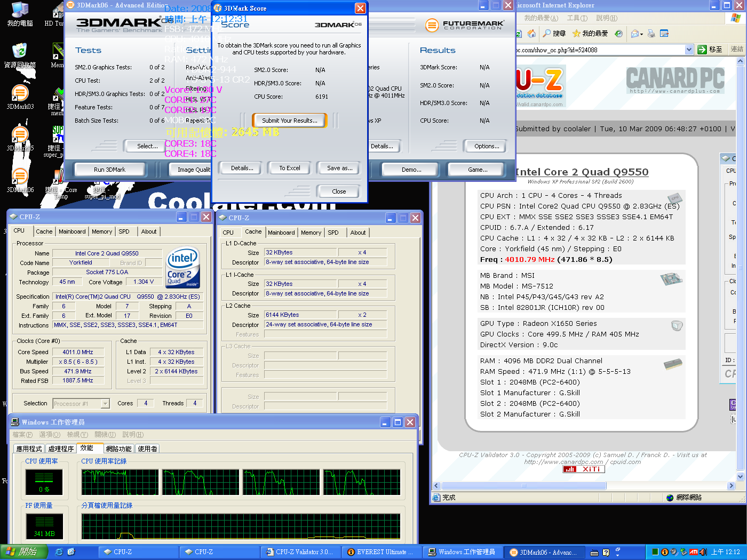This screenshot has width=747, height=560.
Task: Click To Excel button
Action: click(x=290, y=168)
